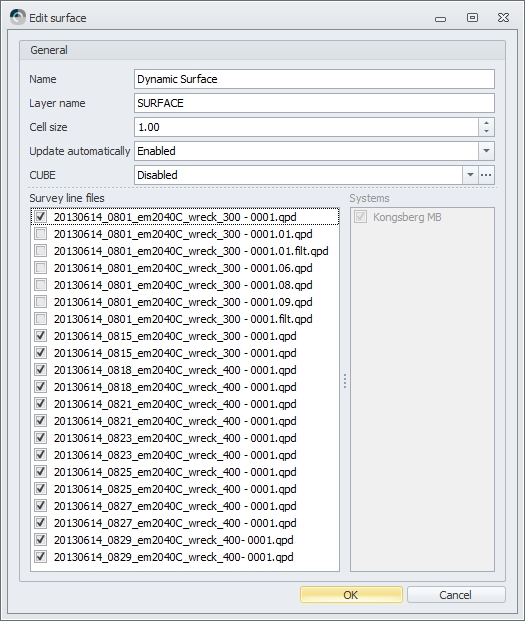Enable the wreck_300 - 0001.01.qpd checkbox

point(40,234)
